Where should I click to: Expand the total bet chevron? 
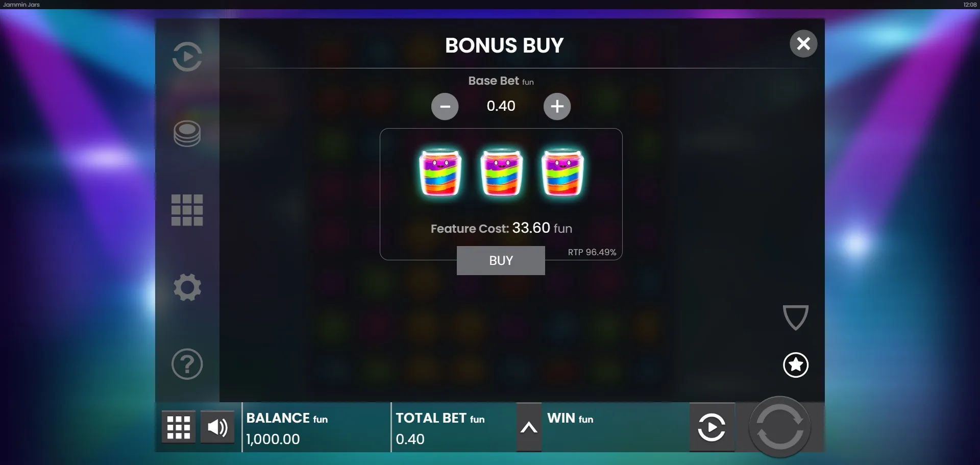(529, 427)
